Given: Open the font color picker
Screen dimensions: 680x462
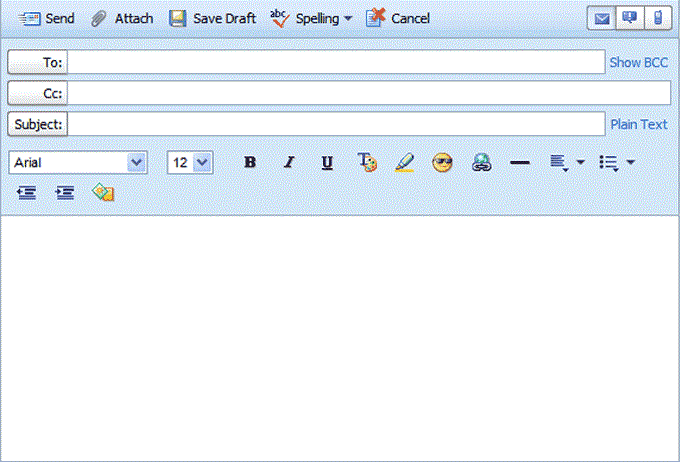Looking at the screenshot, I should pyautogui.click(x=367, y=162).
